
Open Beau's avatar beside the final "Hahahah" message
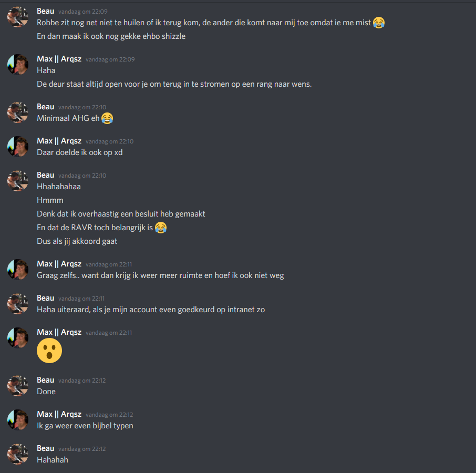tap(17, 454)
